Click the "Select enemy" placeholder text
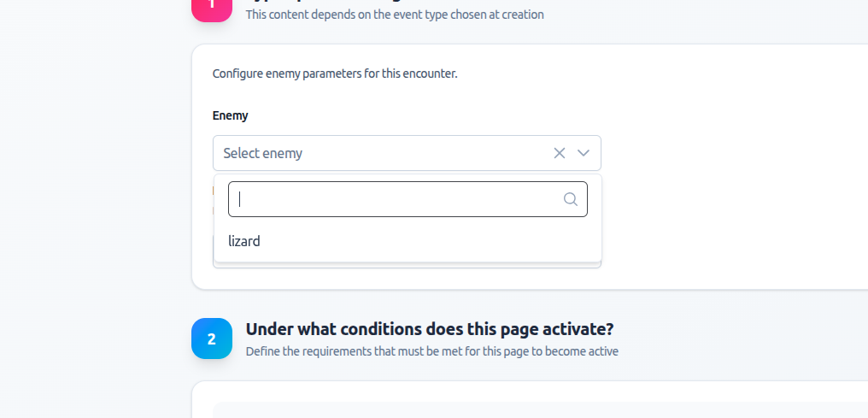The height and width of the screenshot is (418, 868). [x=263, y=154]
